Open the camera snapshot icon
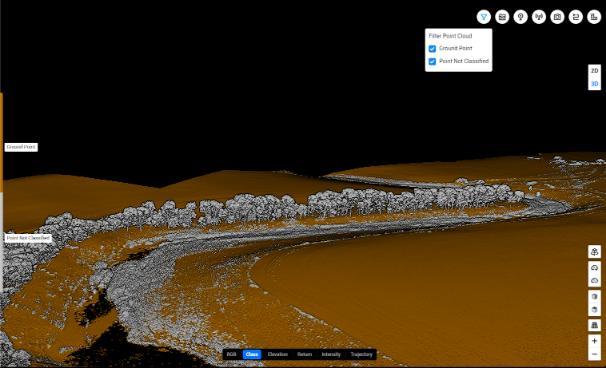 click(x=557, y=17)
